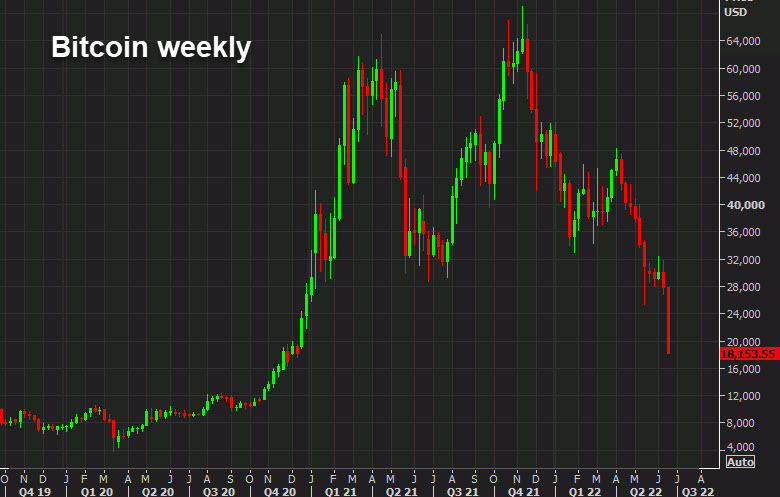This screenshot has width=780, height=497.
Task: Click the 32,000 price axis label
Action: (x=743, y=260)
